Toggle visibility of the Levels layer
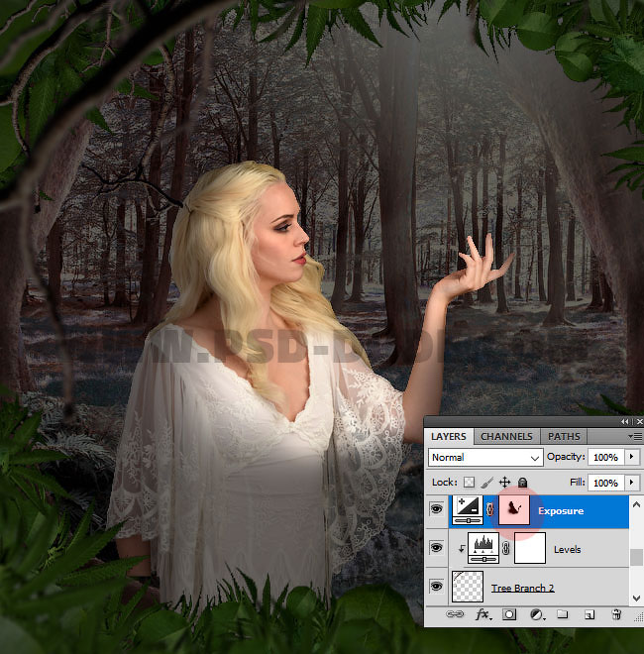This screenshot has width=644, height=654. [437, 549]
